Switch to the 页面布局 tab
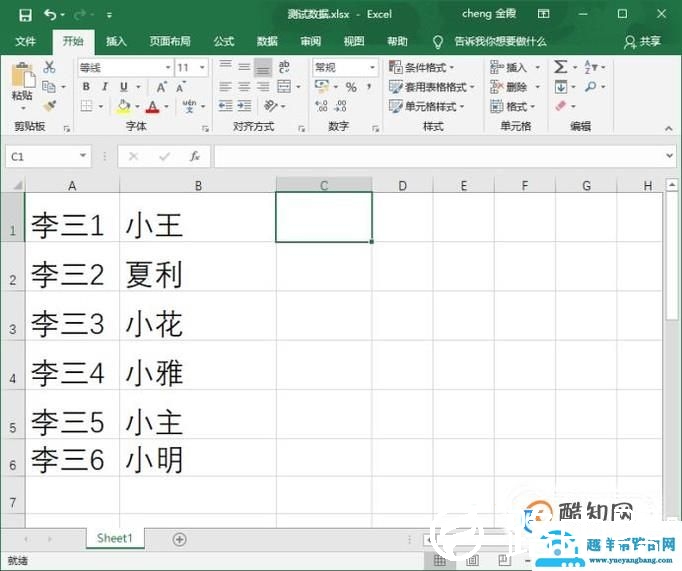682x571 pixels. 170,41
